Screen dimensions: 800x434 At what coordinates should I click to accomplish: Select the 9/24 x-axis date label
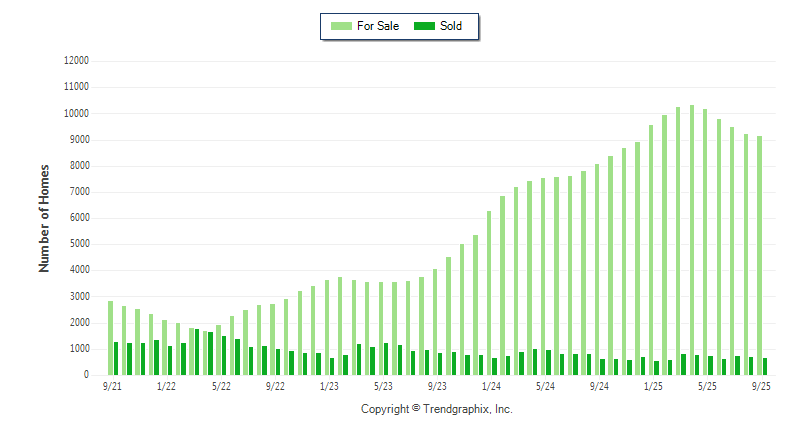point(599,386)
